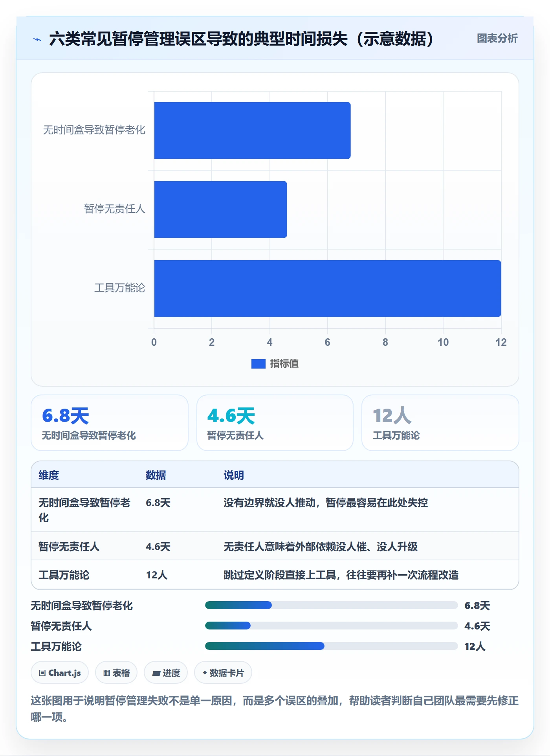Click the 进度 tag label
Screen dimensions: 550x756
(171, 673)
